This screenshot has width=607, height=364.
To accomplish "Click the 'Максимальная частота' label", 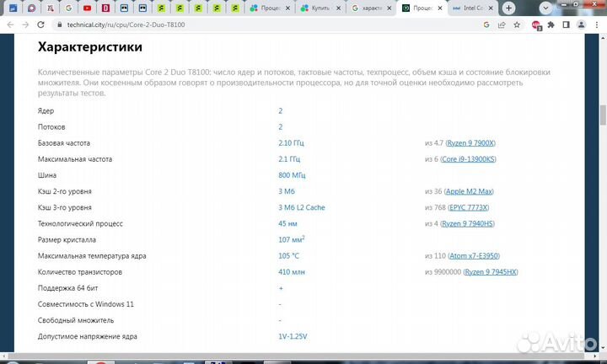I will [x=75, y=159].
